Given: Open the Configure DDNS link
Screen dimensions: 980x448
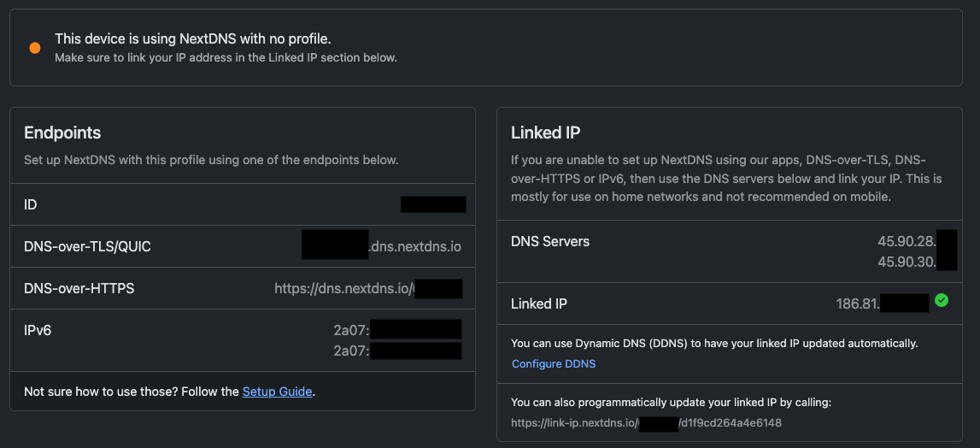Looking at the screenshot, I should point(554,363).
